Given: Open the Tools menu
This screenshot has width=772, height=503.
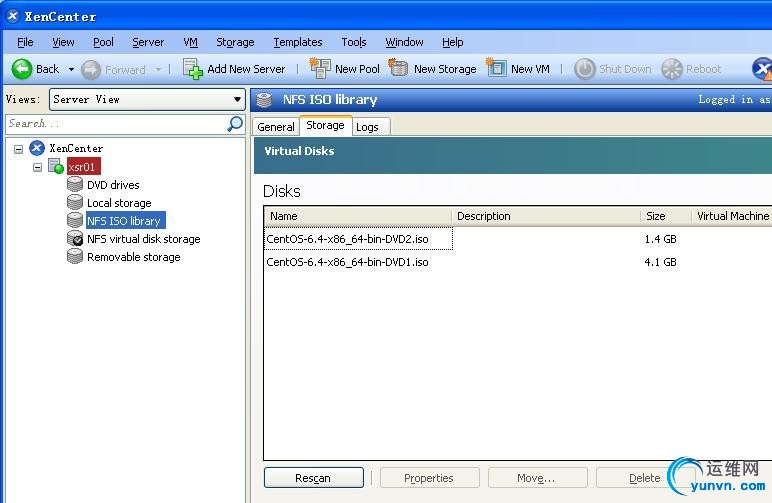Looking at the screenshot, I should tap(354, 42).
